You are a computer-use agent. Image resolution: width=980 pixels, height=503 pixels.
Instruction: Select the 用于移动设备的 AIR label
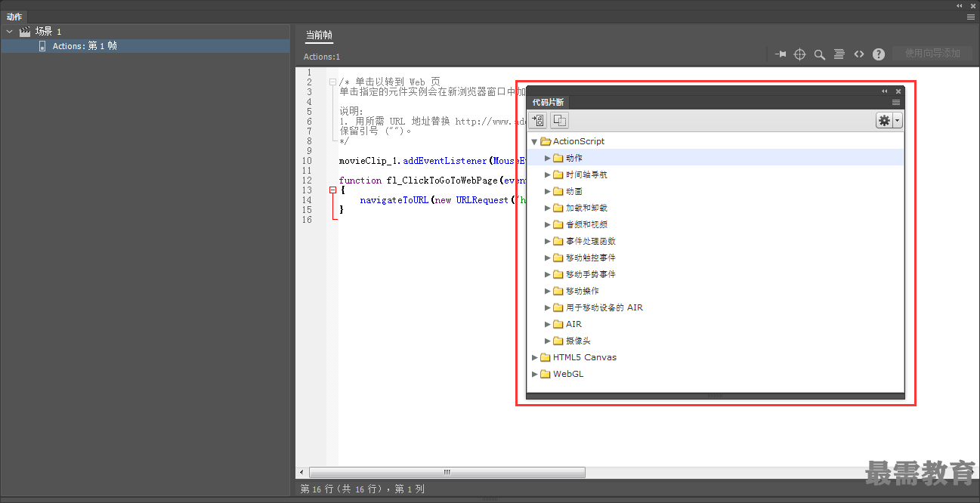(604, 307)
